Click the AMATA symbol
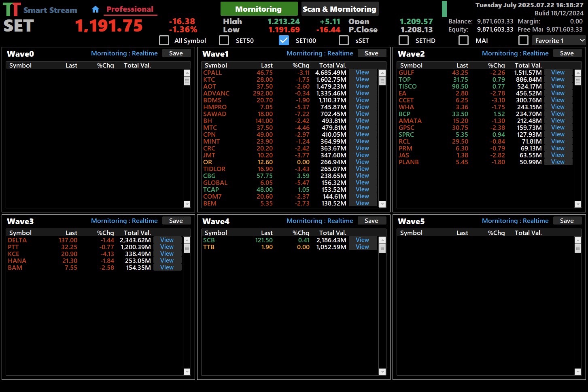Screen dimensions: 588x392 point(410,121)
